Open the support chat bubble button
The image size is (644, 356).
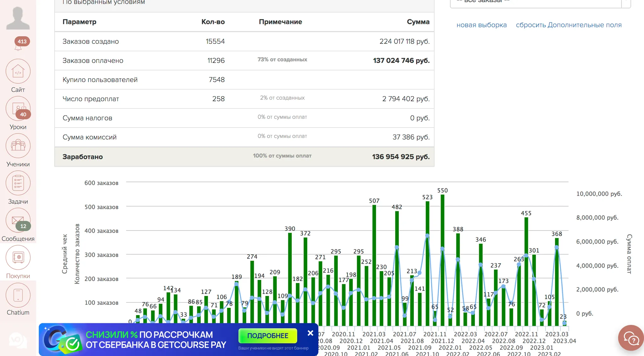631,338
